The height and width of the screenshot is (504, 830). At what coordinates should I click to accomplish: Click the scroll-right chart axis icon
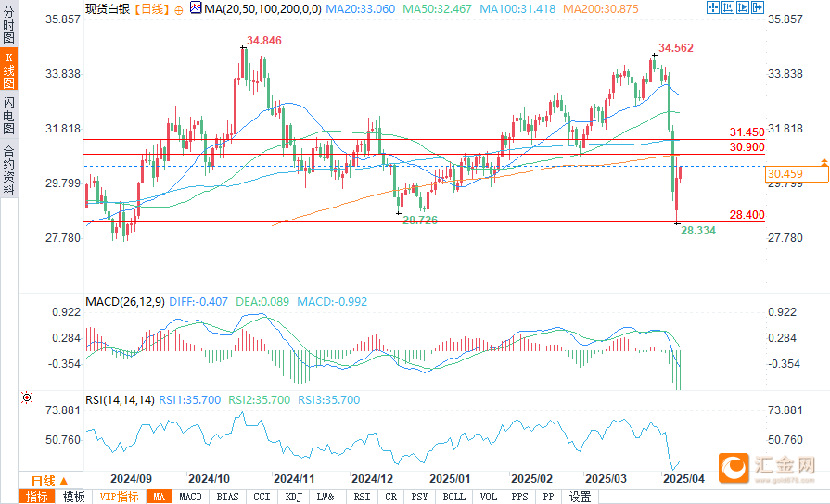[743, 7]
